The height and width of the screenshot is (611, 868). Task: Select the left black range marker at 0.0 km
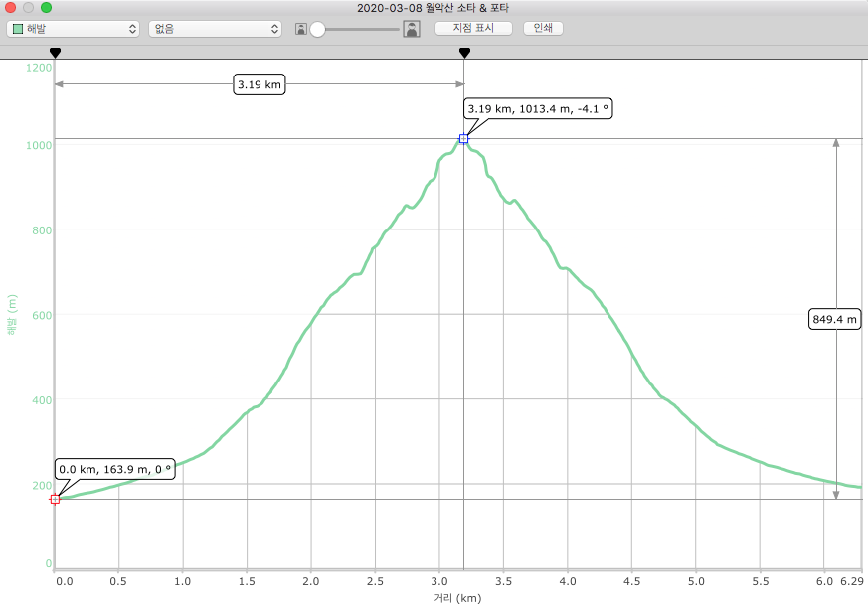(55, 52)
